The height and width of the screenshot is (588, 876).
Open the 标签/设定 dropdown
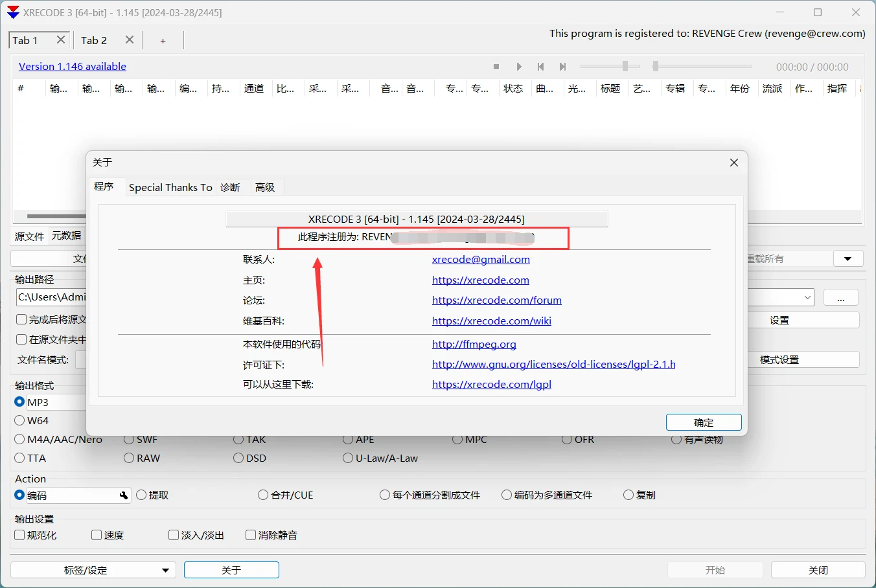click(x=93, y=570)
